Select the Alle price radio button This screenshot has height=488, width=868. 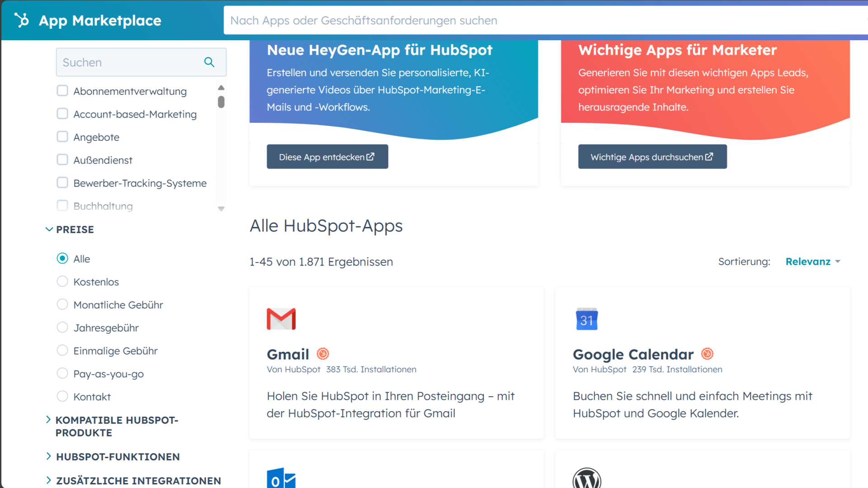coord(62,258)
